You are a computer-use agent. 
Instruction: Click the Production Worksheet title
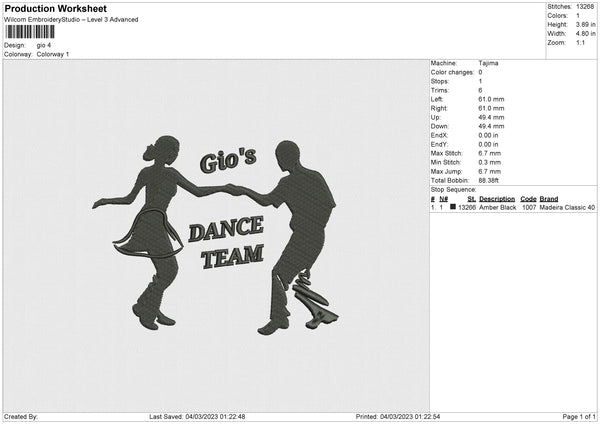55,8
